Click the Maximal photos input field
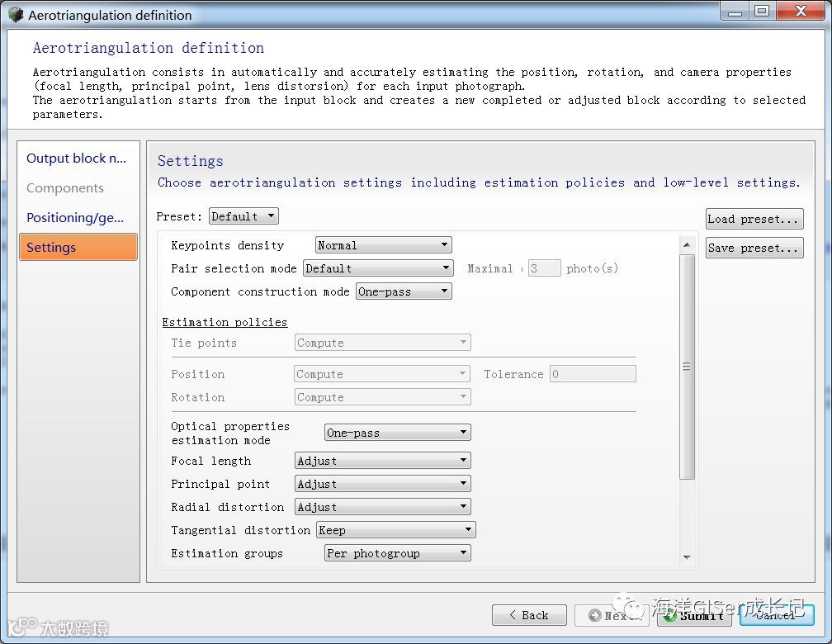 pos(545,268)
